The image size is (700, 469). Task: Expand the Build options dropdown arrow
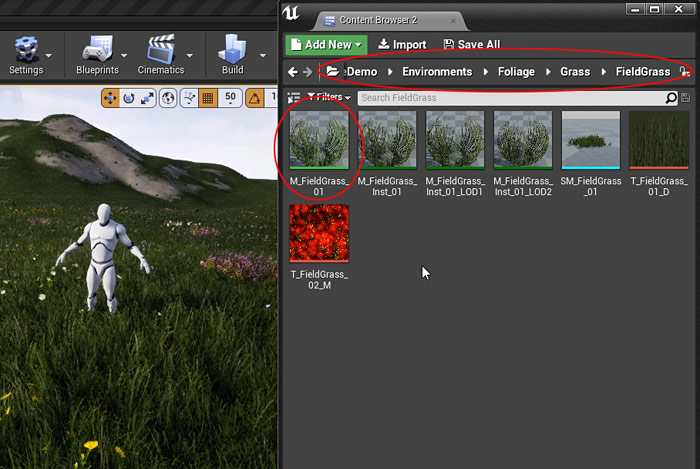click(263, 56)
